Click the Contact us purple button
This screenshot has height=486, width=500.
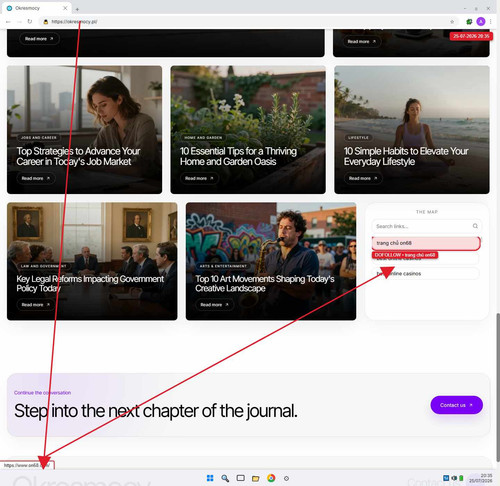(456, 405)
